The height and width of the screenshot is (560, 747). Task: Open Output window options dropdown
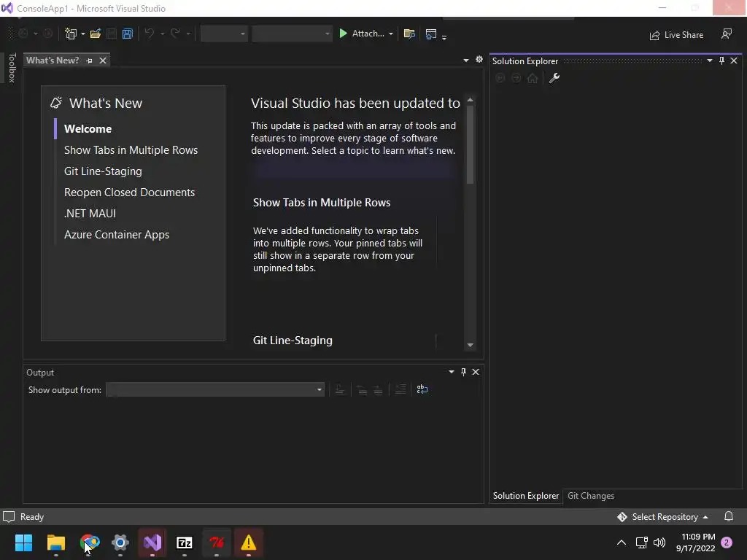[x=451, y=372]
